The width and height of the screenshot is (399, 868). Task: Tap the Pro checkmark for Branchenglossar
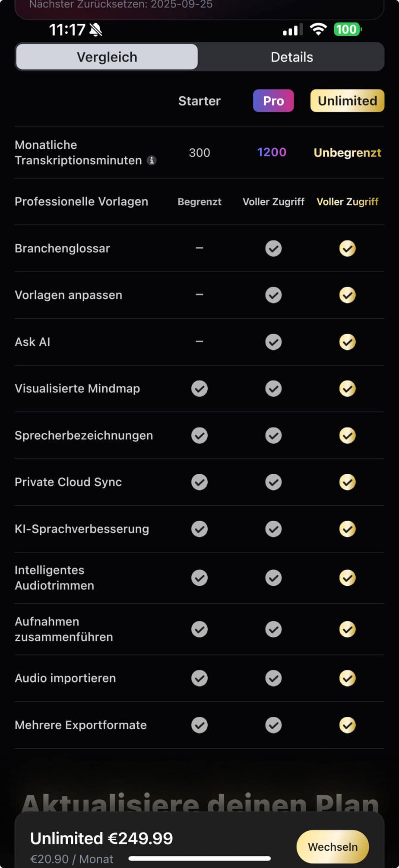click(x=273, y=249)
